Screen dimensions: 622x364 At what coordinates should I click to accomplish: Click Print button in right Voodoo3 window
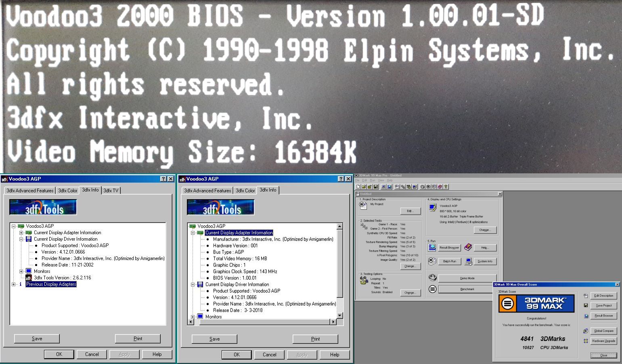tap(315, 339)
